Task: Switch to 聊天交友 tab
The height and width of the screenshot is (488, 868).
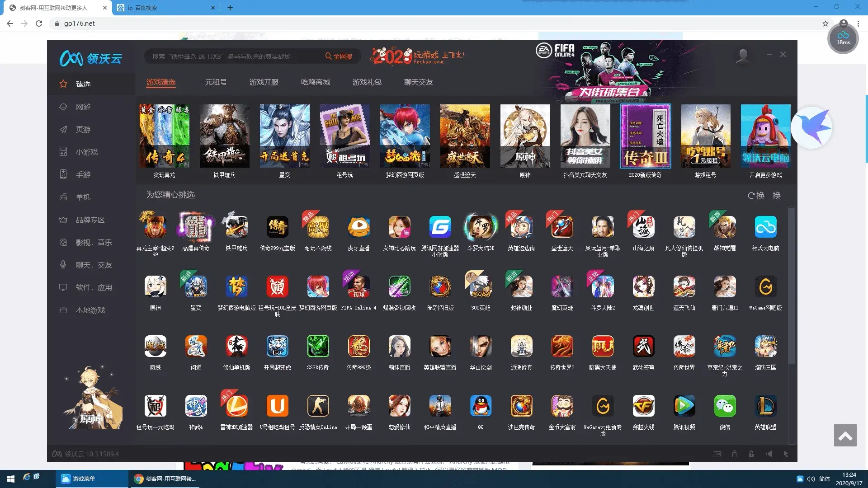Action: 418,82
